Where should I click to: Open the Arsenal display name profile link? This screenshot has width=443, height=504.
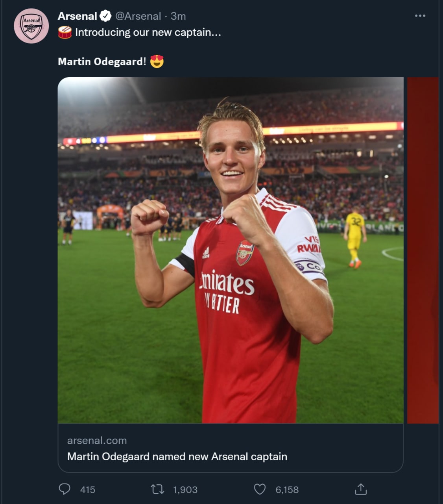(x=77, y=16)
